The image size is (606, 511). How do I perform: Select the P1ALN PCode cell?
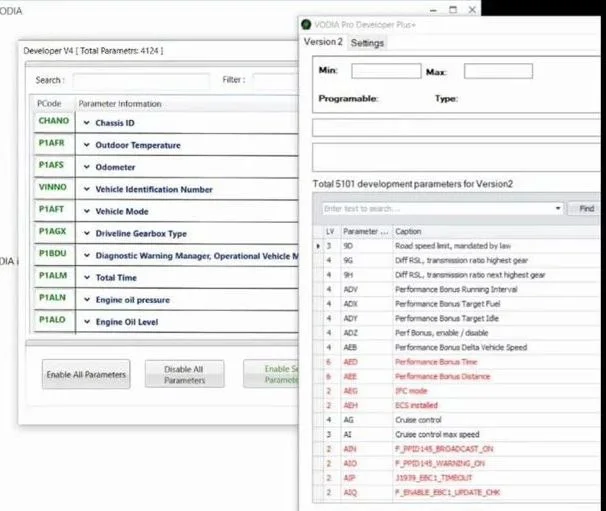click(x=54, y=298)
